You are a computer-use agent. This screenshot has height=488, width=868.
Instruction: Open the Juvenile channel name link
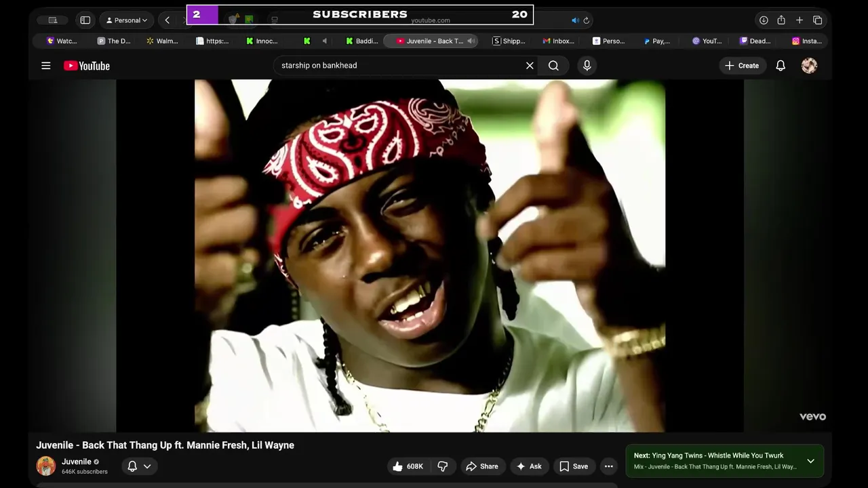pyautogui.click(x=77, y=462)
